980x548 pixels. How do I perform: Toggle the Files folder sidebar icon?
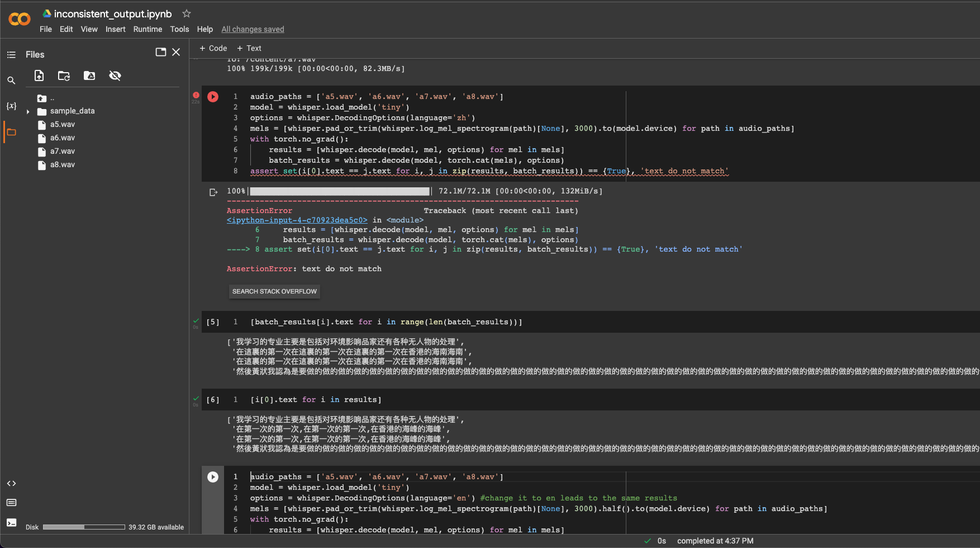point(11,133)
